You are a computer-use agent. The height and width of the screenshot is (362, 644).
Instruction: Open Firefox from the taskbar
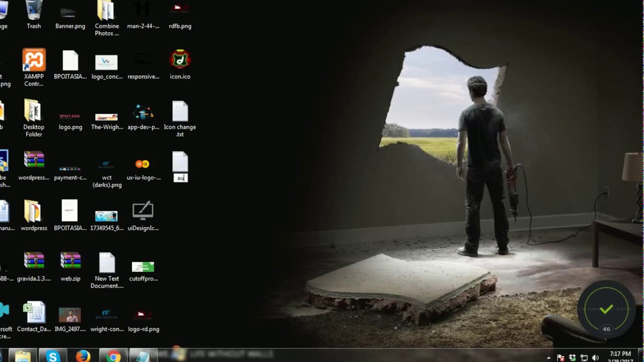click(83, 356)
